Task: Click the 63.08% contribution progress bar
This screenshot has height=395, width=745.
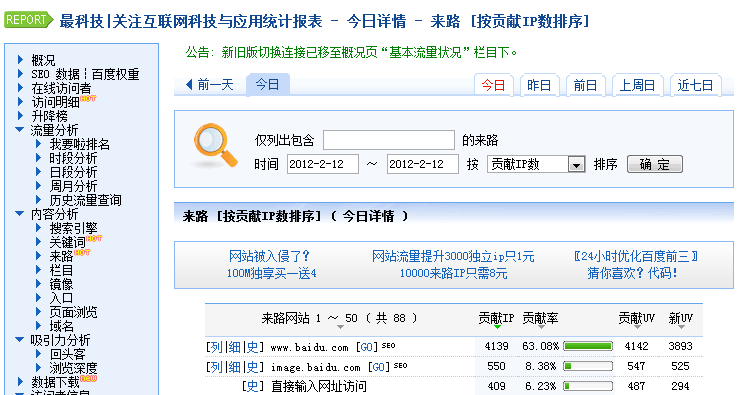Action: pos(588,346)
